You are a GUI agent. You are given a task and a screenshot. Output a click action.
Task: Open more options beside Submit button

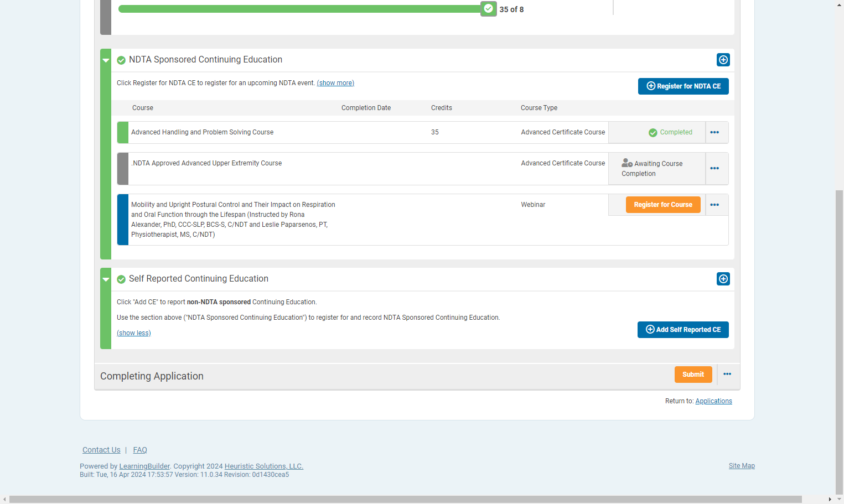tap(727, 375)
